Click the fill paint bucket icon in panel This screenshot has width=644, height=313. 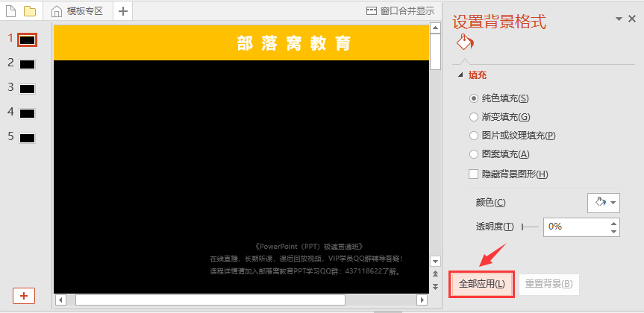point(465,42)
